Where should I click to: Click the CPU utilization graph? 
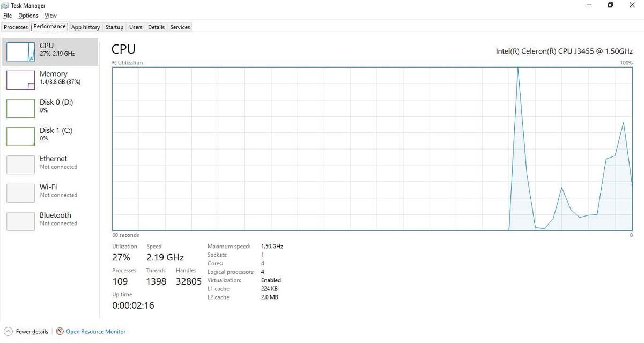pyautogui.click(x=372, y=149)
